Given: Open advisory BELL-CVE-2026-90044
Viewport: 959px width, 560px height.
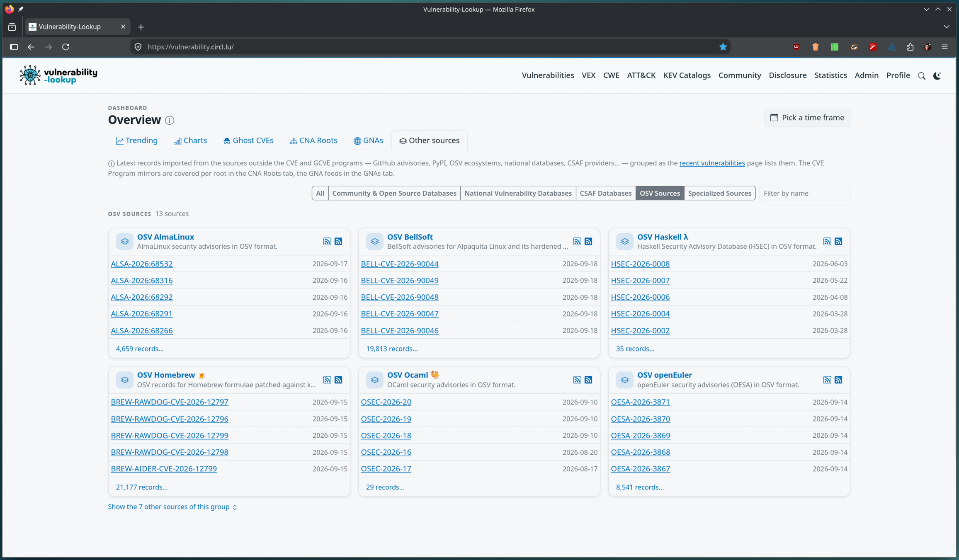Looking at the screenshot, I should [400, 264].
